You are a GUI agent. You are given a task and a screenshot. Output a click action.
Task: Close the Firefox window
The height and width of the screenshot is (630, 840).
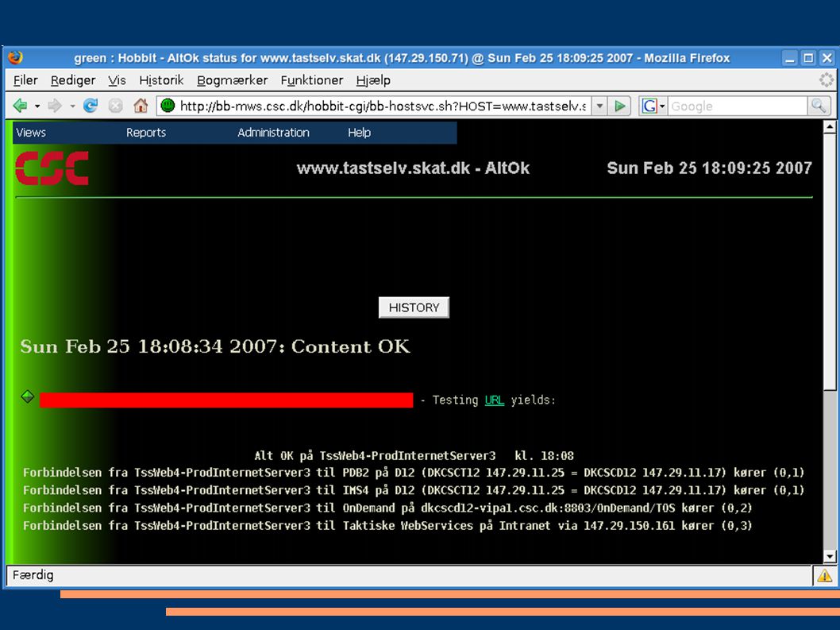coord(827,58)
